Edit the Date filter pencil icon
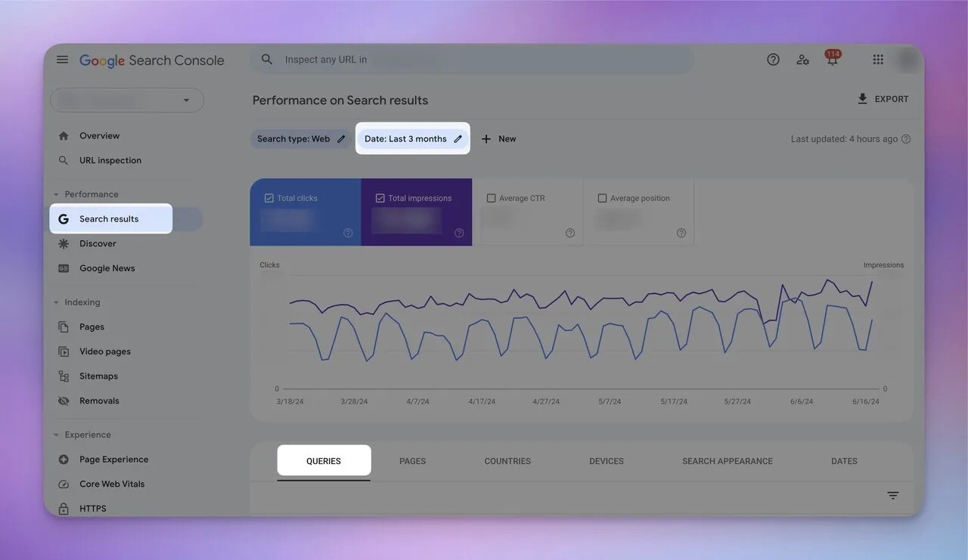 [458, 139]
